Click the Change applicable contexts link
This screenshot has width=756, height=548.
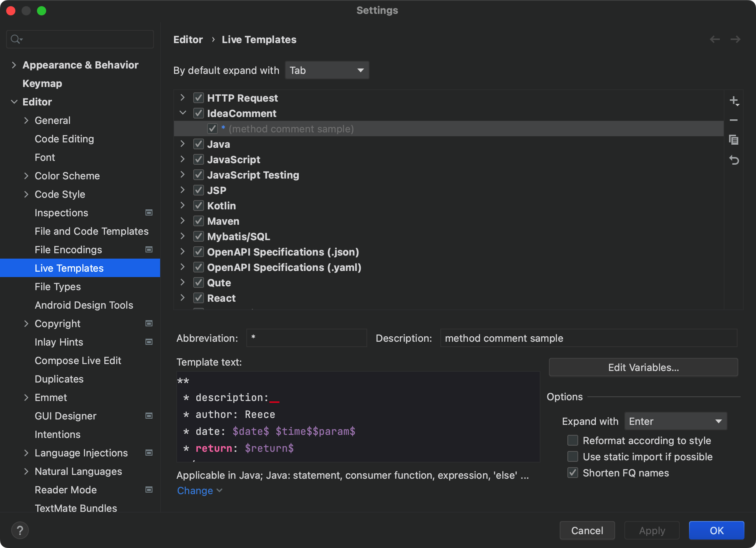point(199,490)
